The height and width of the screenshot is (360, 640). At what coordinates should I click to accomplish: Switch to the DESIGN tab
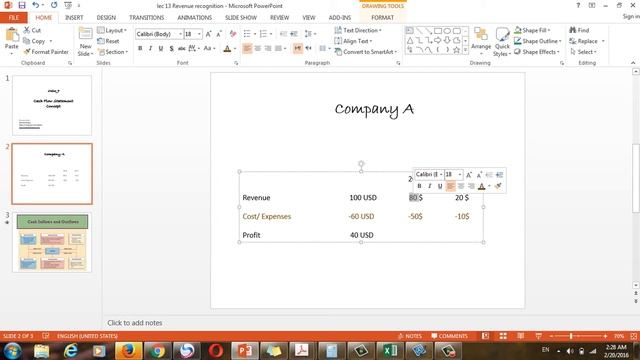point(106,18)
